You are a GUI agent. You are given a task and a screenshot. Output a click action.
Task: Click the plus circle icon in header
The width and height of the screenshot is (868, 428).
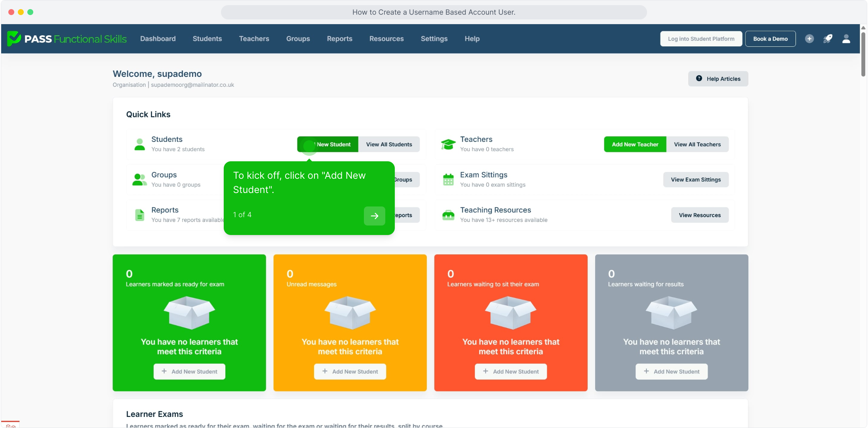point(809,39)
